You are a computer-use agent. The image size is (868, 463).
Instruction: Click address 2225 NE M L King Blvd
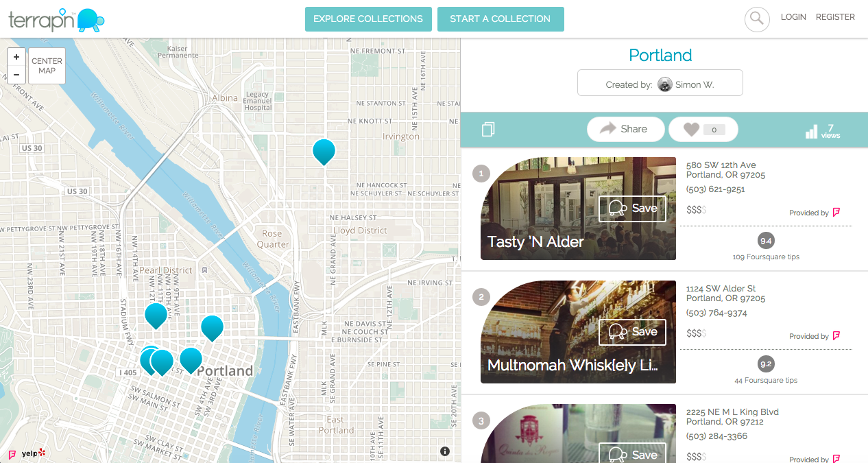click(x=732, y=412)
